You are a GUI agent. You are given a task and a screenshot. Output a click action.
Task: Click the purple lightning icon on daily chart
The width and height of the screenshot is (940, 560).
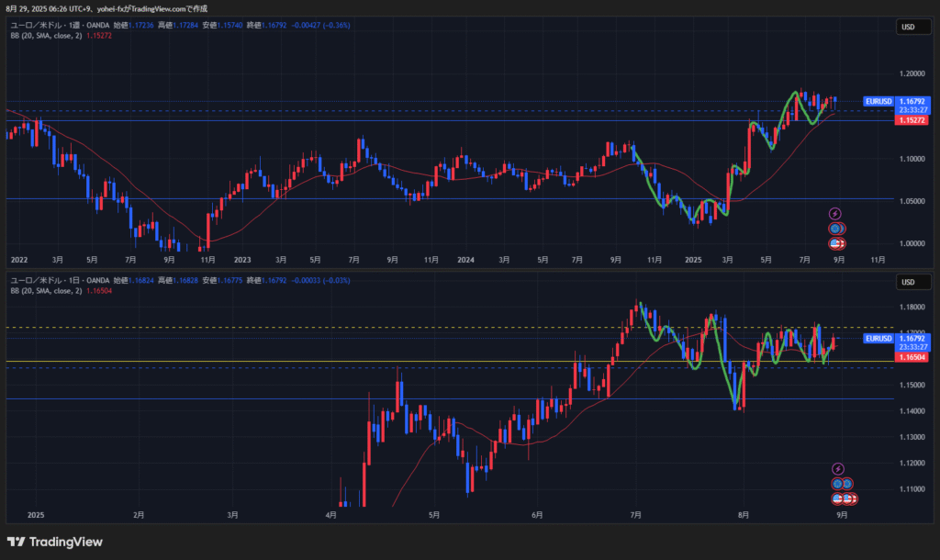[838, 469]
